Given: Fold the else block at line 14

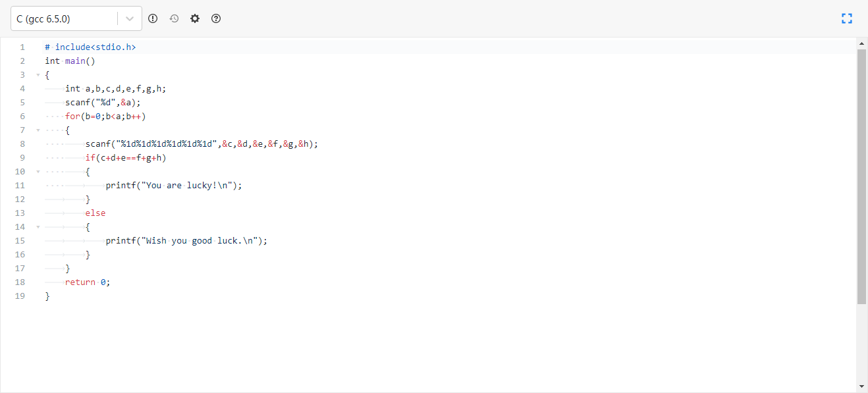Looking at the screenshot, I should tap(38, 227).
